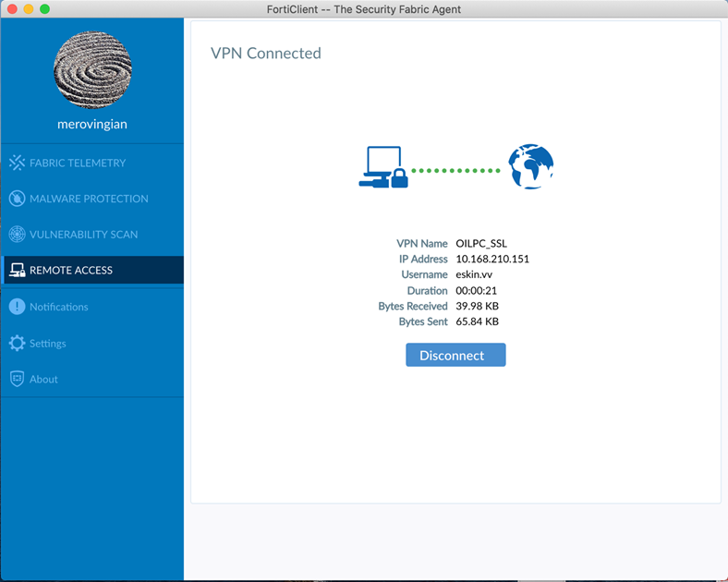Click the VPN Name label
This screenshot has width=728, height=582.
click(422, 243)
